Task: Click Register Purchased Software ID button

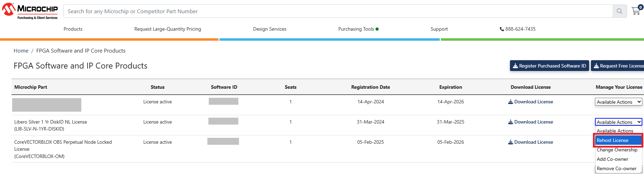Action: (x=549, y=66)
